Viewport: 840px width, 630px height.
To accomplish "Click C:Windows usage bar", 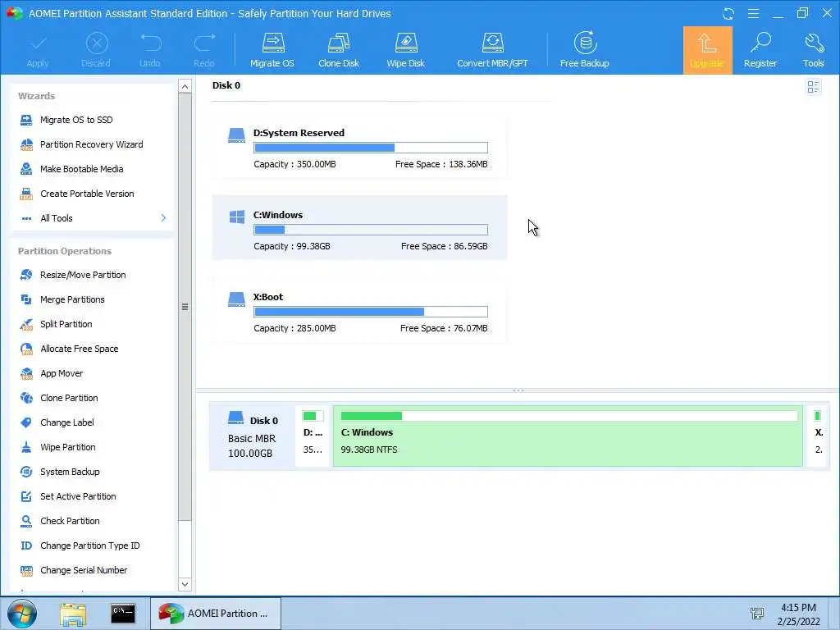I will pyautogui.click(x=371, y=230).
